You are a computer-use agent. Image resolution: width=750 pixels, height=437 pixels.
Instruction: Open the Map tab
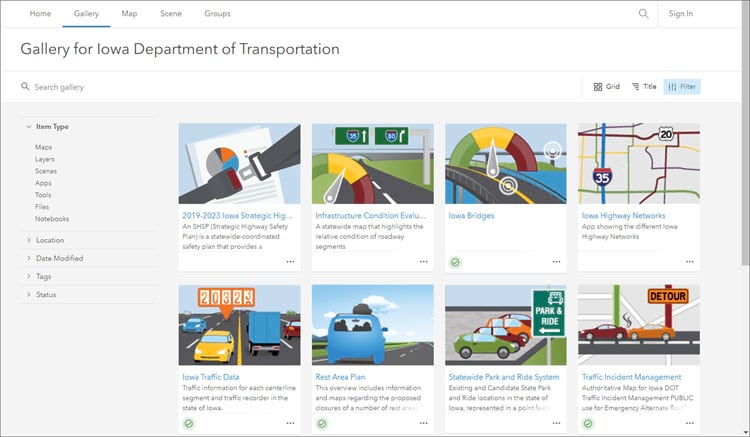point(129,13)
